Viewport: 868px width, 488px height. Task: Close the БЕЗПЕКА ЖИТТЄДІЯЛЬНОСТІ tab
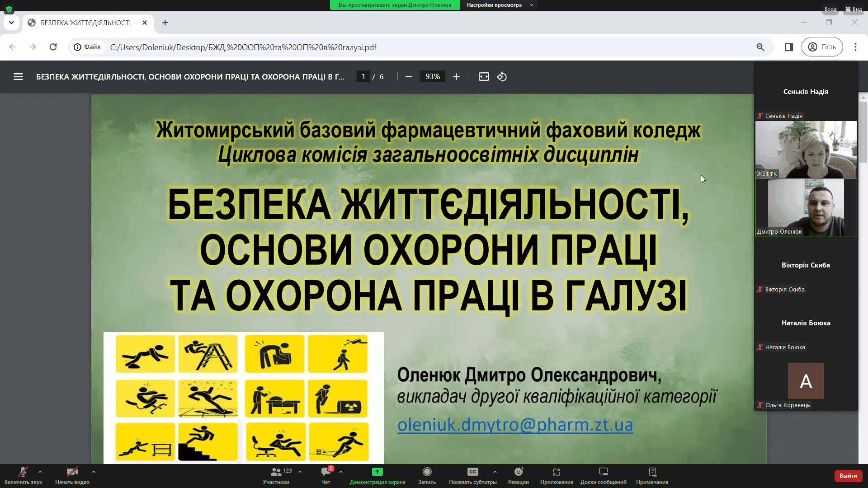pos(145,23)
